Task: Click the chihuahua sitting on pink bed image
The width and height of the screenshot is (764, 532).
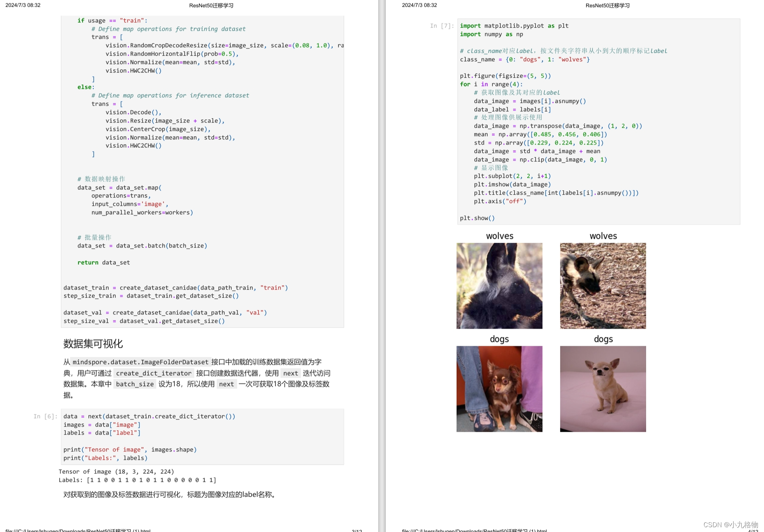Action: 603,389
